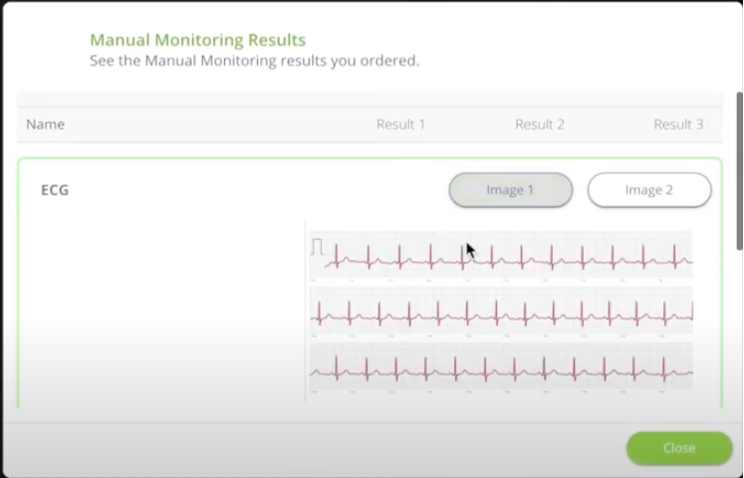Click the vertical divider left of the ECG image
744x478 pixels.
click(x=305, y=311)
